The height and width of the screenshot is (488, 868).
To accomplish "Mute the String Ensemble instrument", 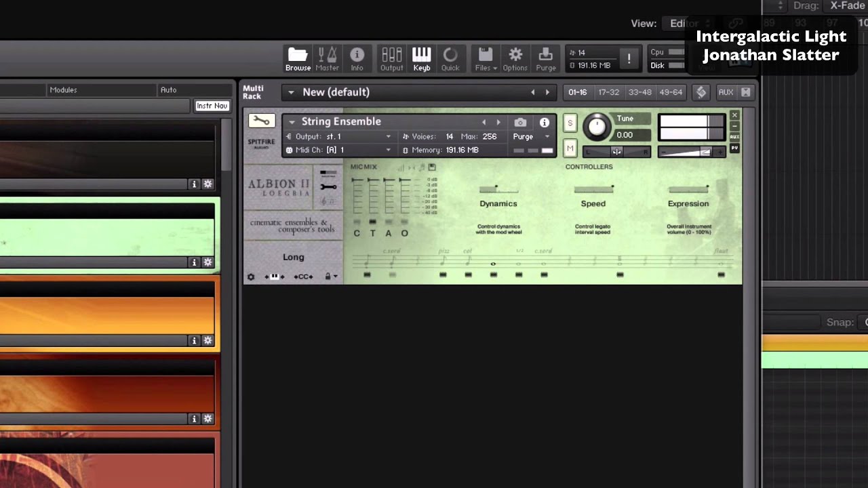I will [x=570, y=148].
